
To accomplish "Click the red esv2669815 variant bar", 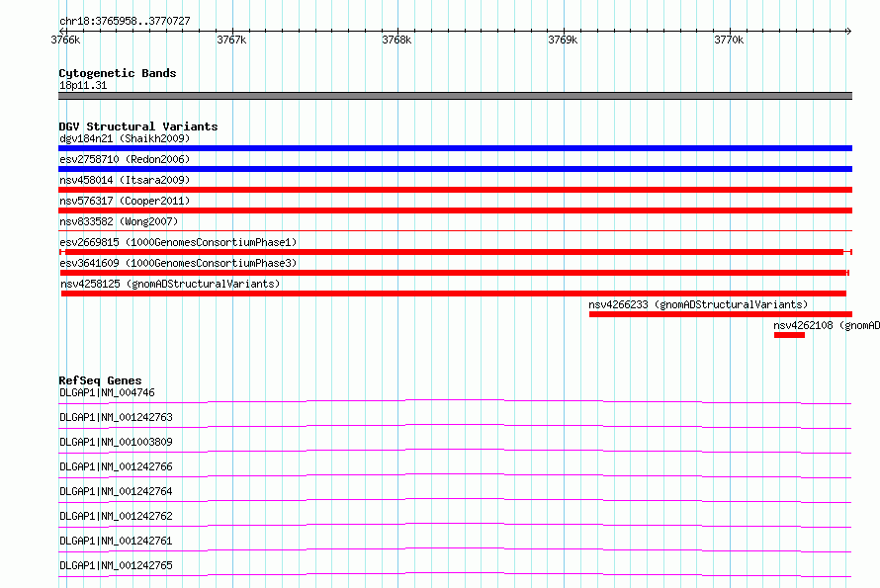I will (x=455, y=252).
